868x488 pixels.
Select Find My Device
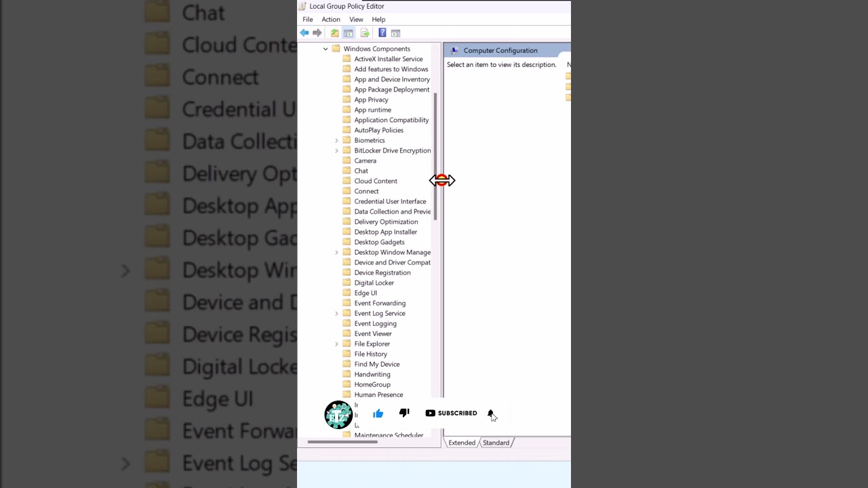377,364
